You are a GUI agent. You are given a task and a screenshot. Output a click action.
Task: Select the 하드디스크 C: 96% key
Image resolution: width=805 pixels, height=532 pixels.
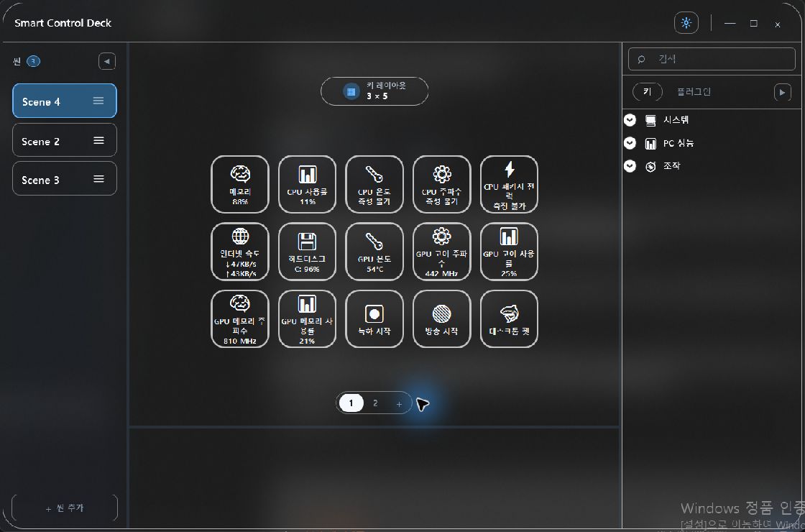click(x=307, y=252)
